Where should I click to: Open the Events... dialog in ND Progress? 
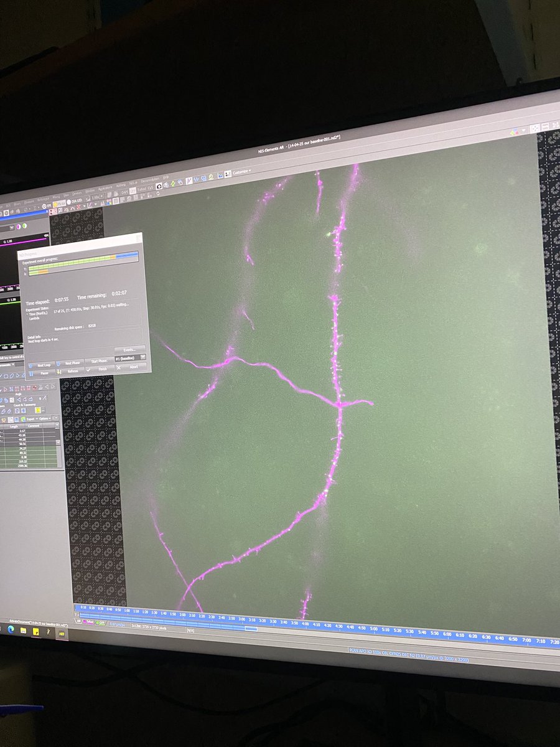129,350
